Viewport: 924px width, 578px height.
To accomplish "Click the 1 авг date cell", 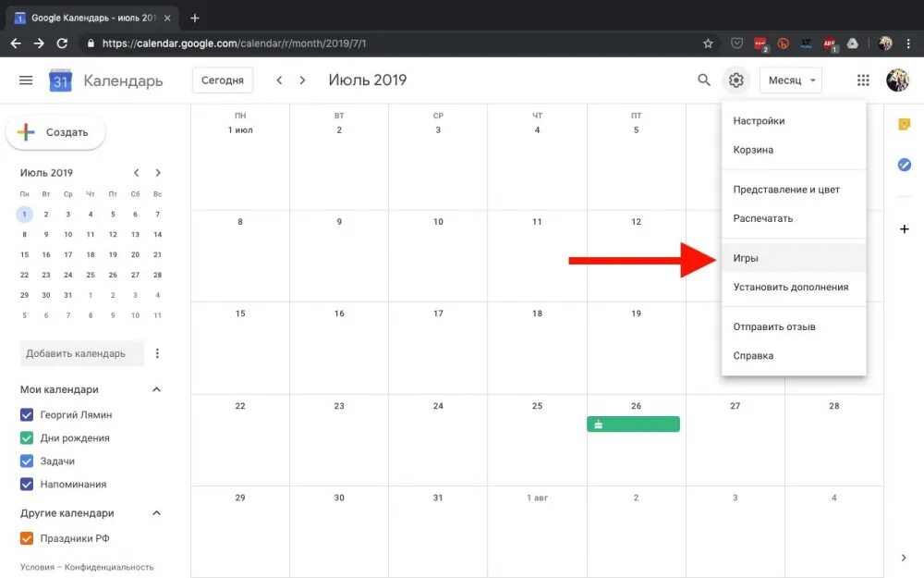I will 537,498.
